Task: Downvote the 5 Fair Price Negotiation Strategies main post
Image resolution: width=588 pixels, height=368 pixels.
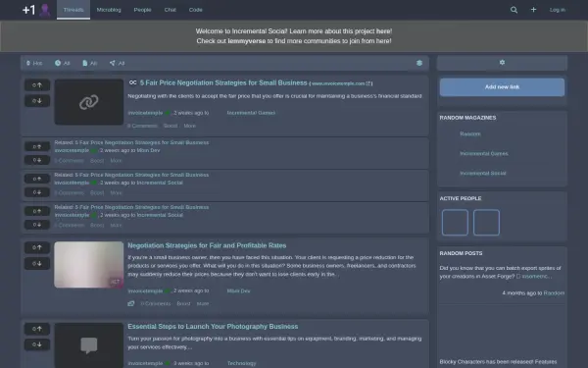Action: [37, 101]
